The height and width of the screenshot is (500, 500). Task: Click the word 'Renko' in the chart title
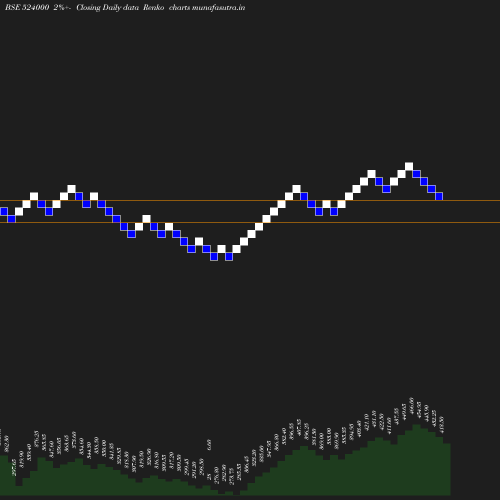153,8
